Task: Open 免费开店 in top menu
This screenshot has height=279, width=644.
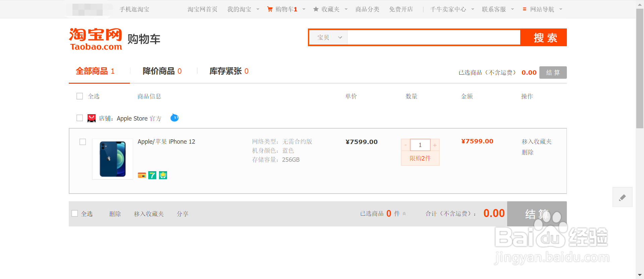Action: (x=401, y=9)
